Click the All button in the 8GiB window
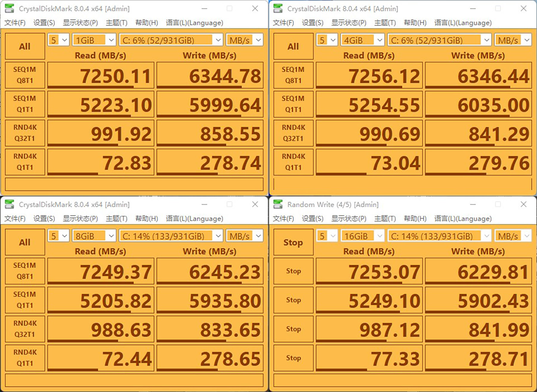 click(x=25, y=242)
